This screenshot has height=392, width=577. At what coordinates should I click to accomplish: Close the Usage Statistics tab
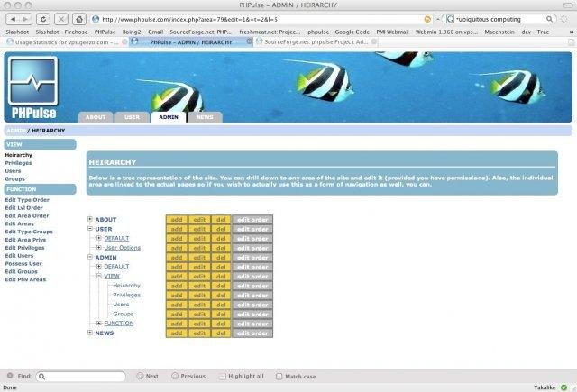click(124, 42)
